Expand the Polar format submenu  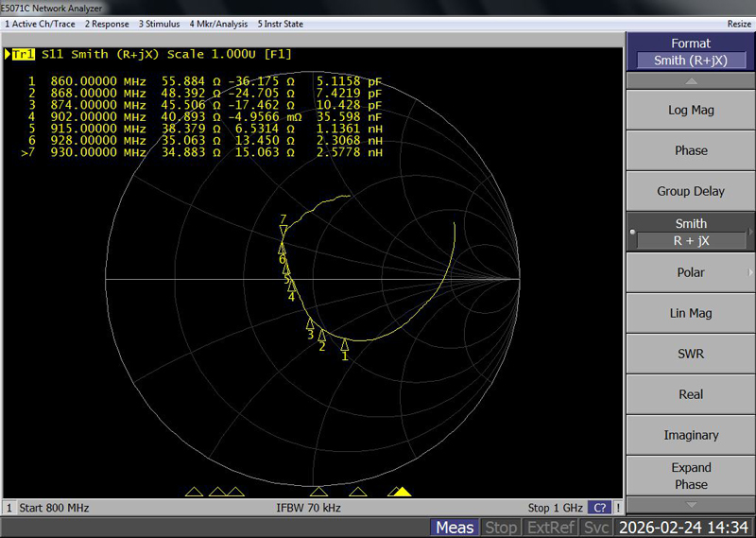[690, 272]
